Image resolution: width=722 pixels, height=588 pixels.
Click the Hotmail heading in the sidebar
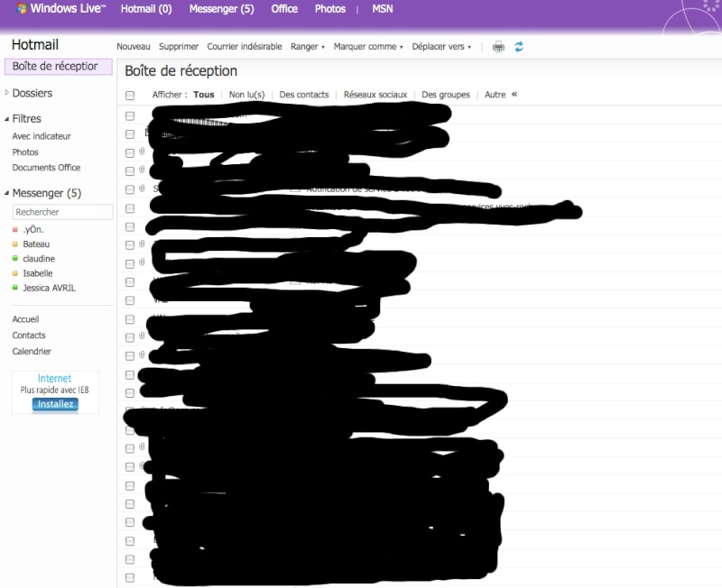(x=35, y=44)
